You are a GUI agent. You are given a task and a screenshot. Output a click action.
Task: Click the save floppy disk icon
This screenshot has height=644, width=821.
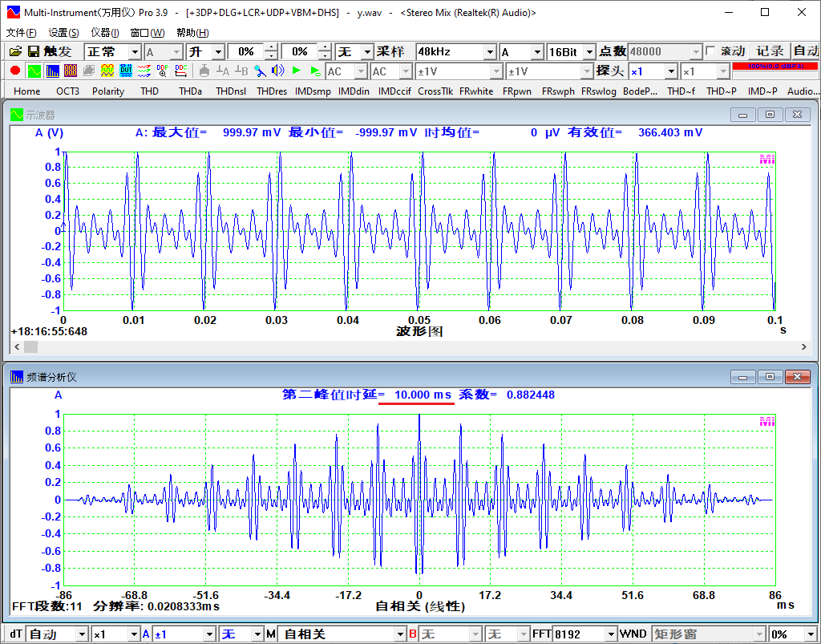click(34, 51)
